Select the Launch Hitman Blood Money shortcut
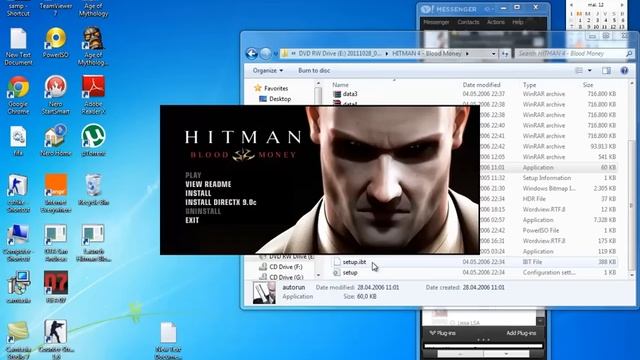Image resolution: width=640 pixels, height=360 pixels. [x=93, y=243]
